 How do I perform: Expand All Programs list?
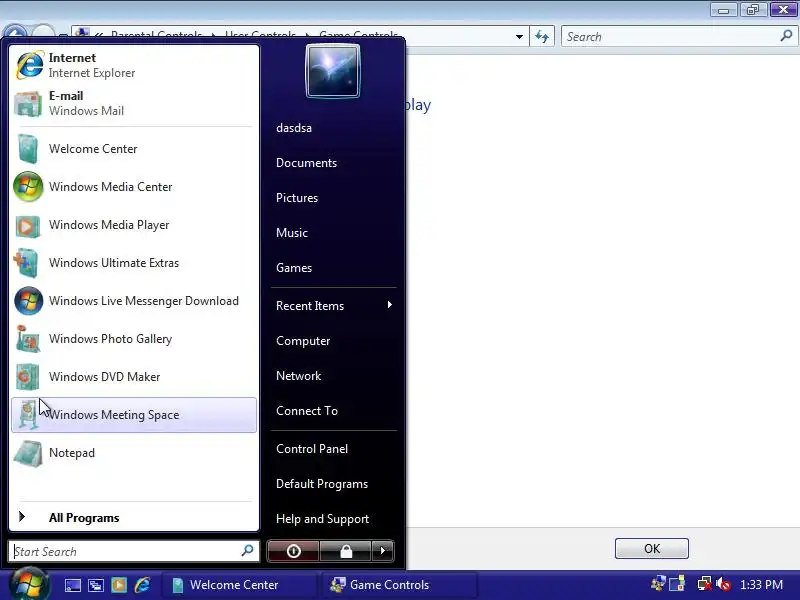(134, 517)
